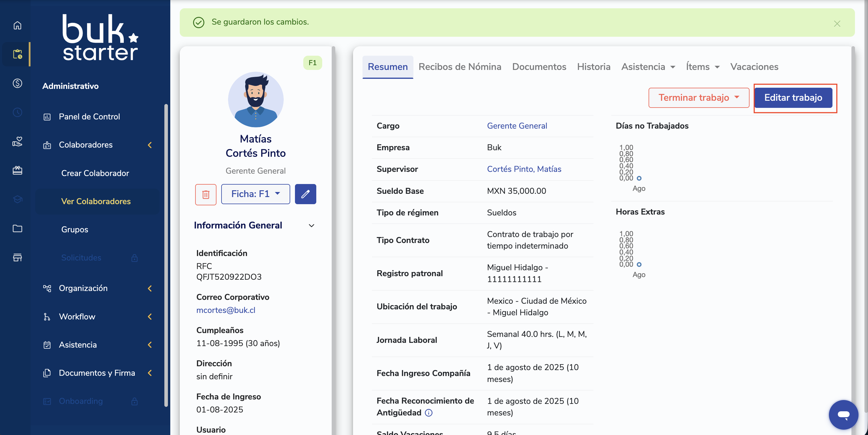
Task: Edit the profile with the pencil icon
Action: (x=305, y=194)
